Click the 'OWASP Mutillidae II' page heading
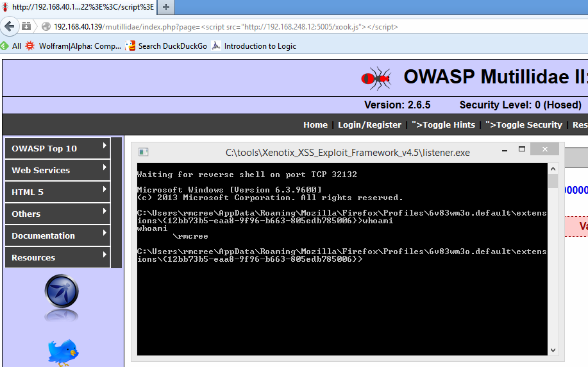This screenshot has width=588, height=367. click(496, 77)
